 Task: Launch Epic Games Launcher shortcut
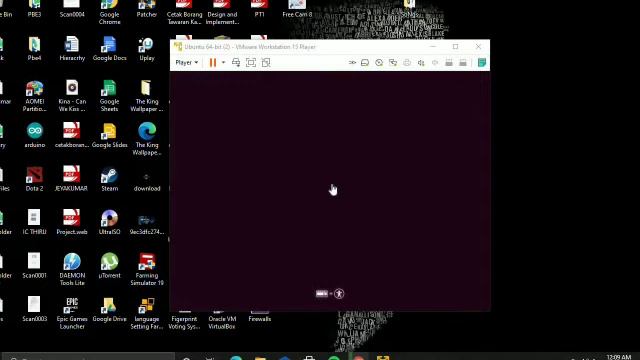click(x=72, y=313)
